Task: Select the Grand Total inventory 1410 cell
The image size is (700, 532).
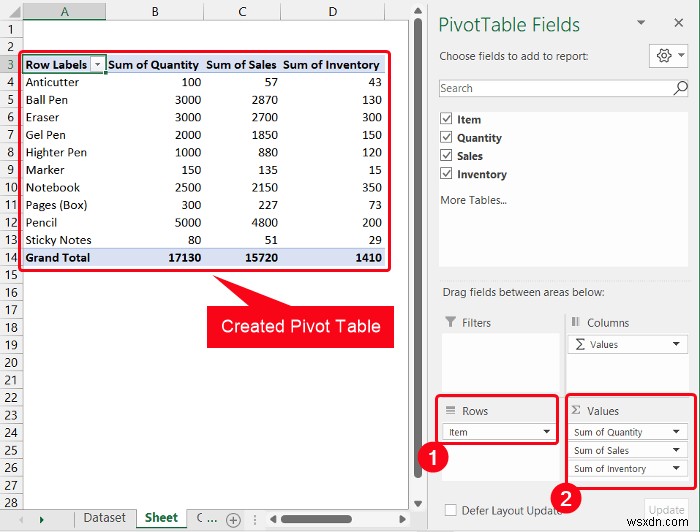Action: [333, 258]
